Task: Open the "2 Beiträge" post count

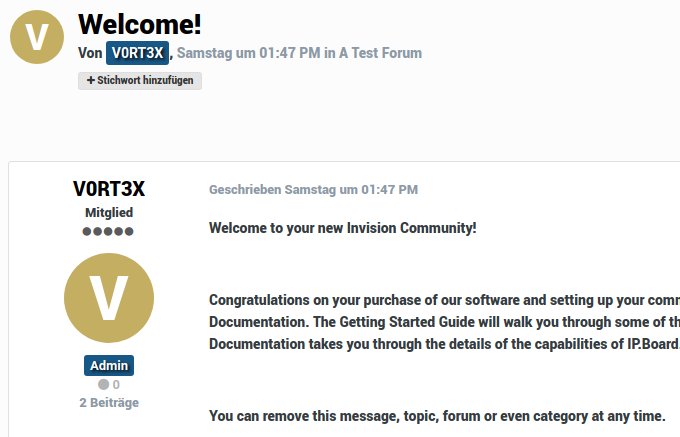Action: coord(109,403)
